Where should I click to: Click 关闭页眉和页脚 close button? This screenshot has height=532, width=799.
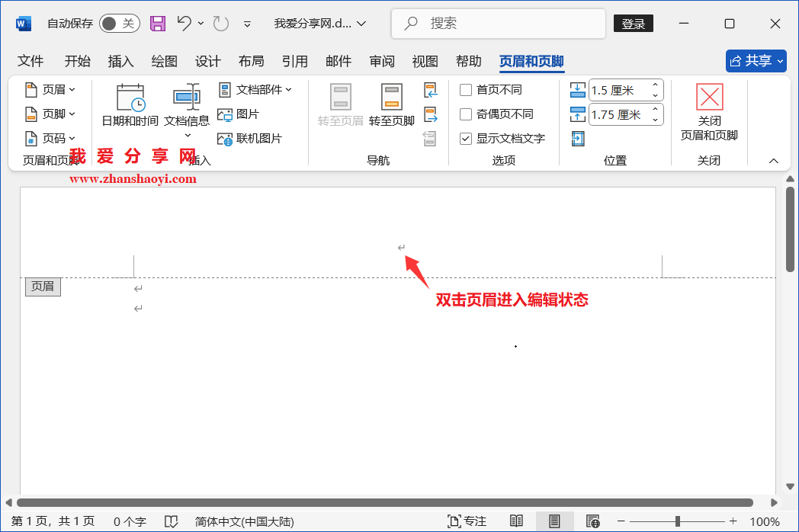click(709, 112)
